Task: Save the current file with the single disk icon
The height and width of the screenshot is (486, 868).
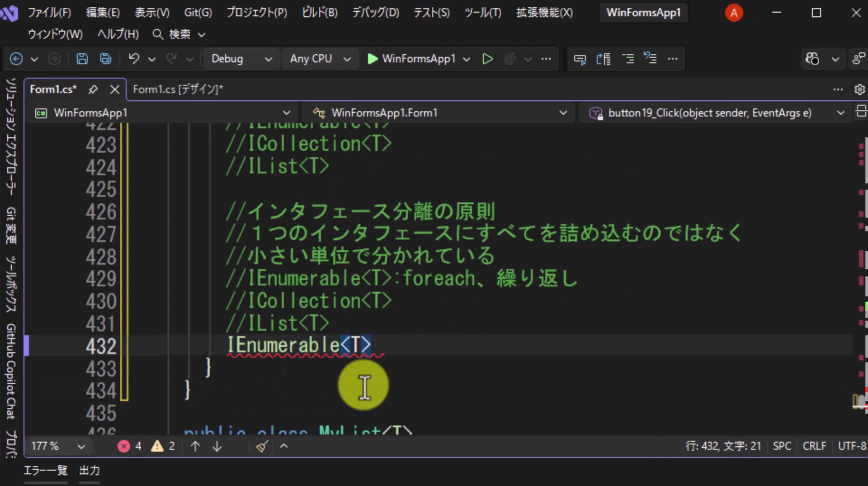Action: [x=82, y=59]
